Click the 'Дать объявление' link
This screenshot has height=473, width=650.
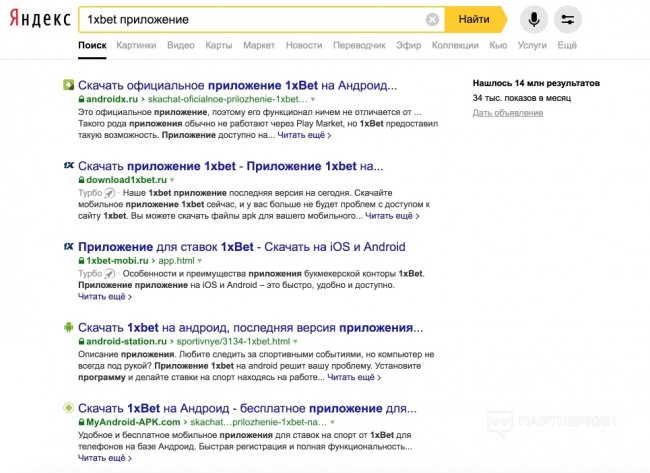click(x=509, y=113)
